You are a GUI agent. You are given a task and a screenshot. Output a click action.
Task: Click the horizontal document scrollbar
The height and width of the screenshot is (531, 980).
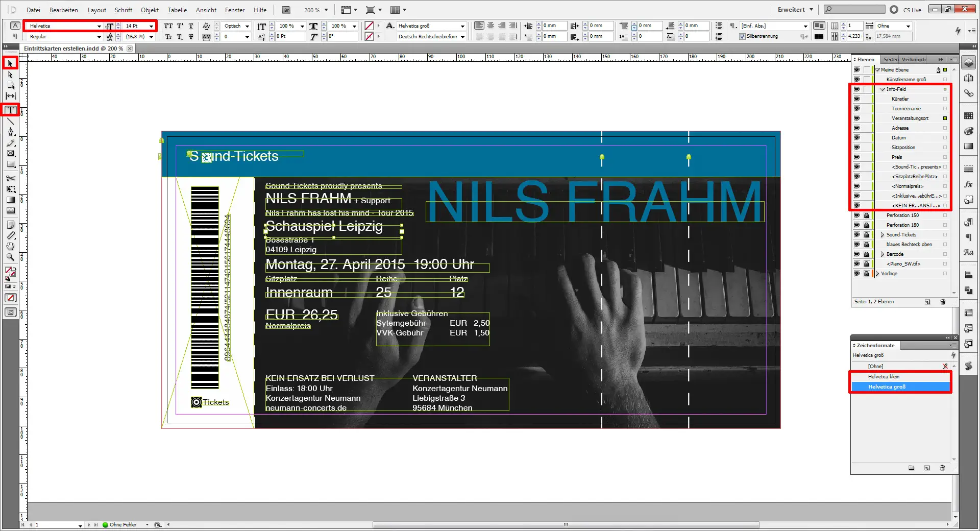(x=566, y=525)
